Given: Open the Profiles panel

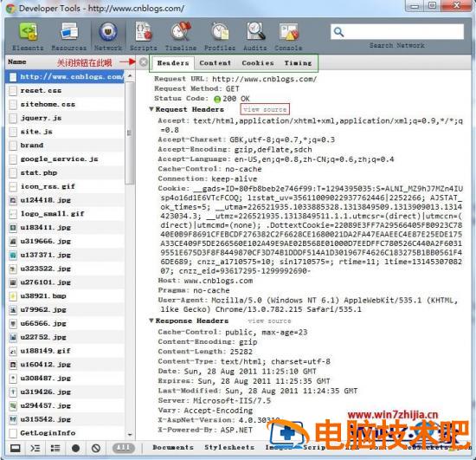Looking at the screenshot, I should click(220, 36).
